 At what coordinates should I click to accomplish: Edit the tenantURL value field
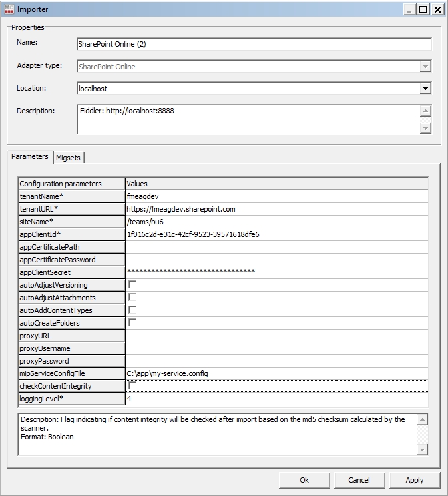(x=276, y=209)
